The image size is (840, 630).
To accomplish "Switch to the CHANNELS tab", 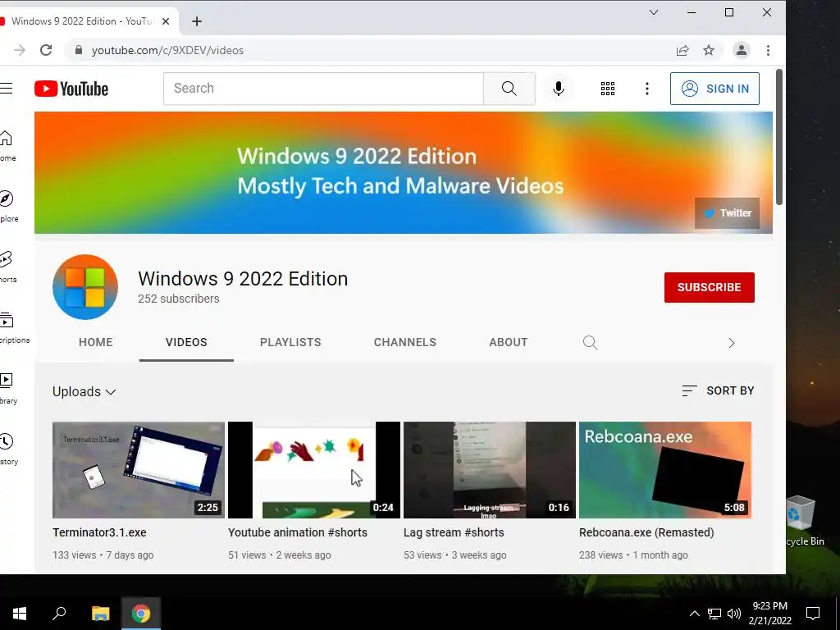I will [405, 342].
